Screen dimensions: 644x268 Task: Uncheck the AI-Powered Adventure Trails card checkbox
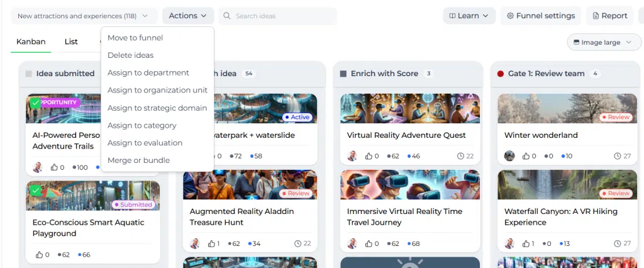(x=36, y=103)
